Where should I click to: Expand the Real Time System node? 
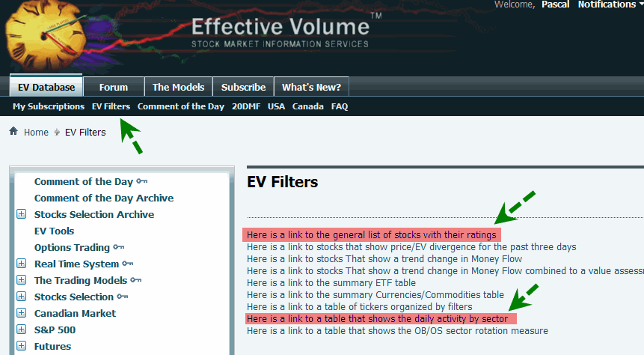tap(22, 264)
